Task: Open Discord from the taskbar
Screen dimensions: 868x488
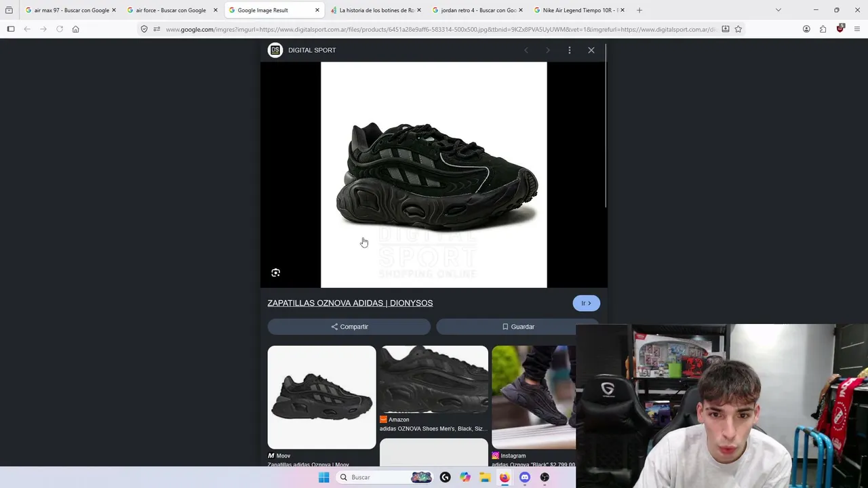Action: coord(525,477)
